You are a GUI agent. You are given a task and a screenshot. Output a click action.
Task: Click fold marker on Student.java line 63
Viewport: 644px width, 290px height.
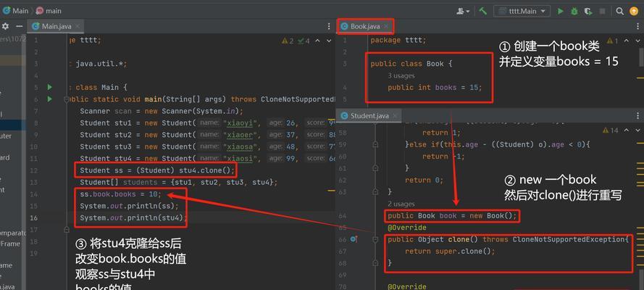(375, 192)
